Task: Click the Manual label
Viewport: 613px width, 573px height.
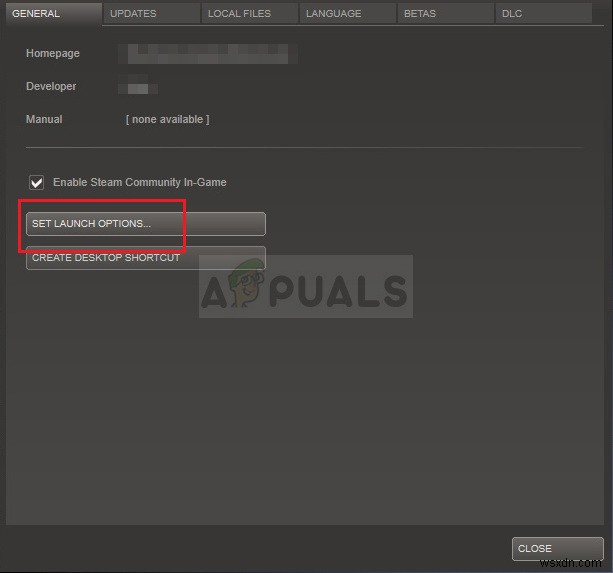Action: pyautogui.click(x=44, y=120)
